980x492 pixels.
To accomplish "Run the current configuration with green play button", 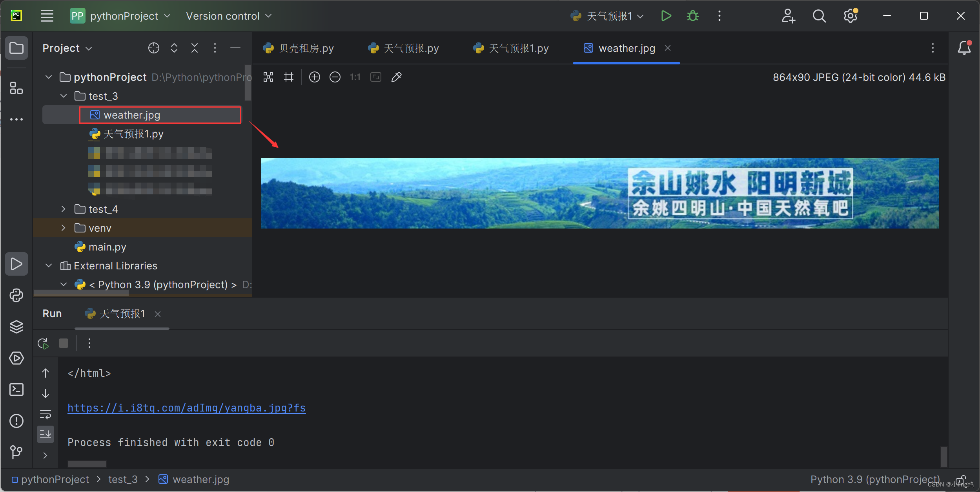I will [666, 16].
